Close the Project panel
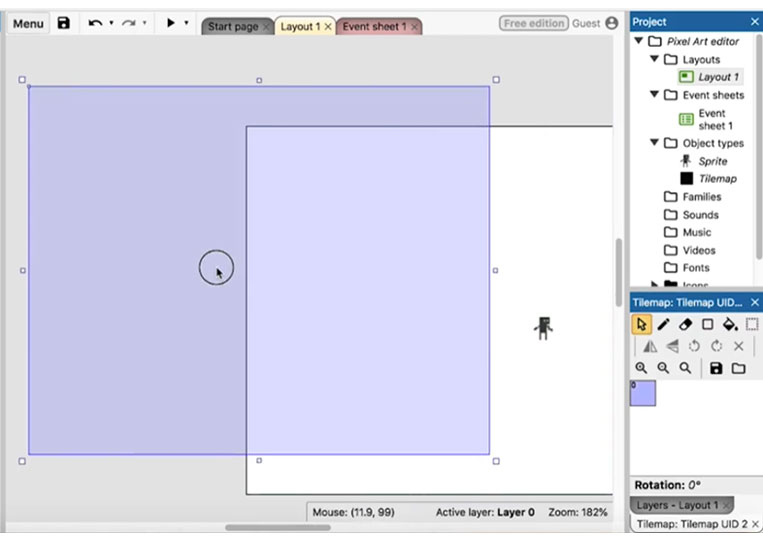This screenshot has height=541, width=763. 755,22
